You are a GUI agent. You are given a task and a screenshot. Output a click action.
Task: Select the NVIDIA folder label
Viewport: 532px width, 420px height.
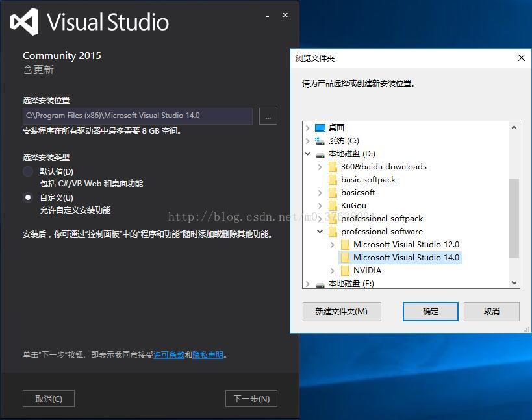click(x=368, y=271)
